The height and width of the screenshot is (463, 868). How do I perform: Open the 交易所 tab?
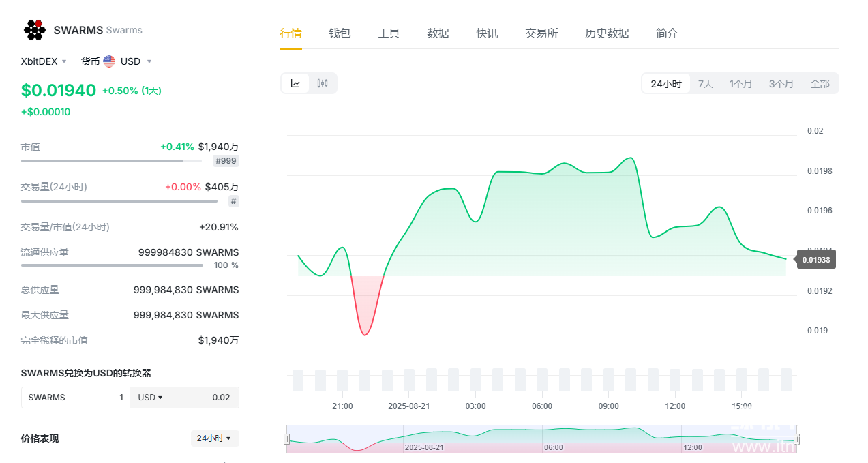(x=541, y=33)
